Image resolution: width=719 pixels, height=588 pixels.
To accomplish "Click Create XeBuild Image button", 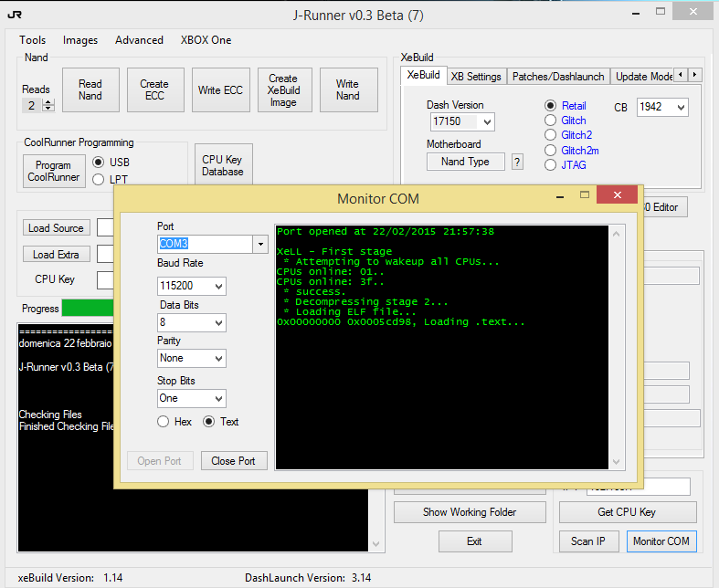I will coord(284,89).
